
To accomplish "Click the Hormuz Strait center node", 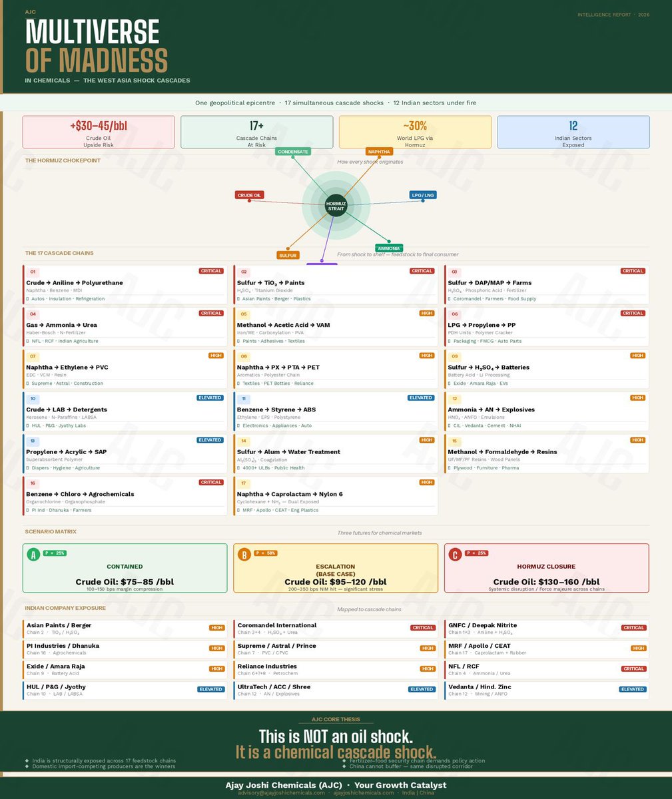I will [x=336, y=206].
